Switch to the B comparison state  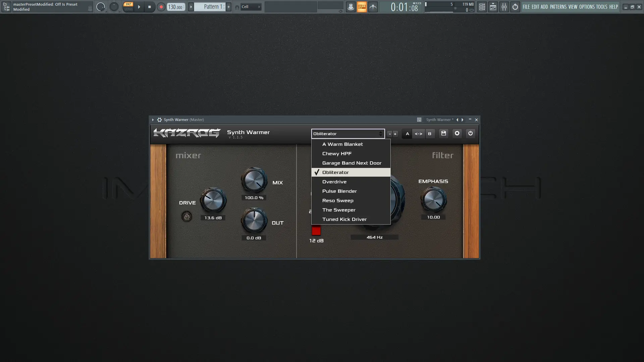point(429,134)
